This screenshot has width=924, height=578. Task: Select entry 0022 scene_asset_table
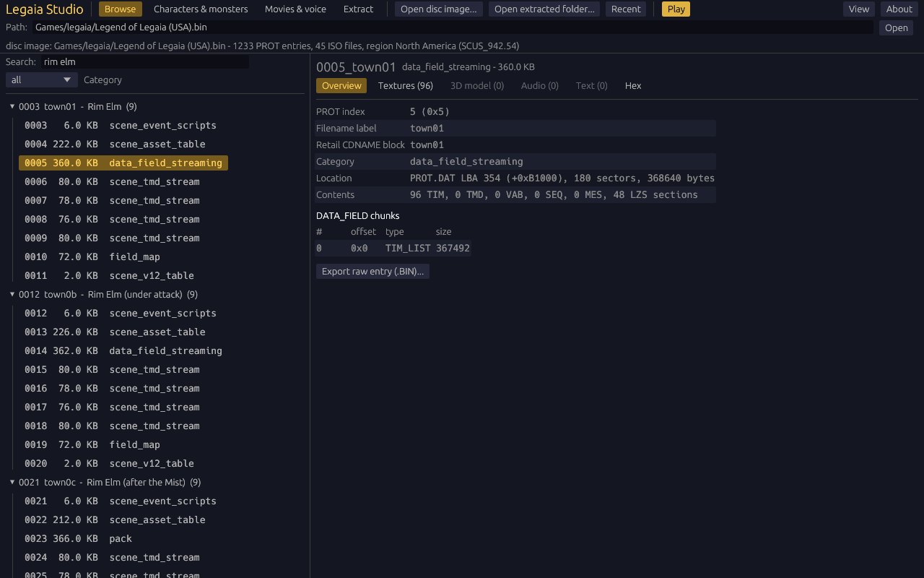115,519
